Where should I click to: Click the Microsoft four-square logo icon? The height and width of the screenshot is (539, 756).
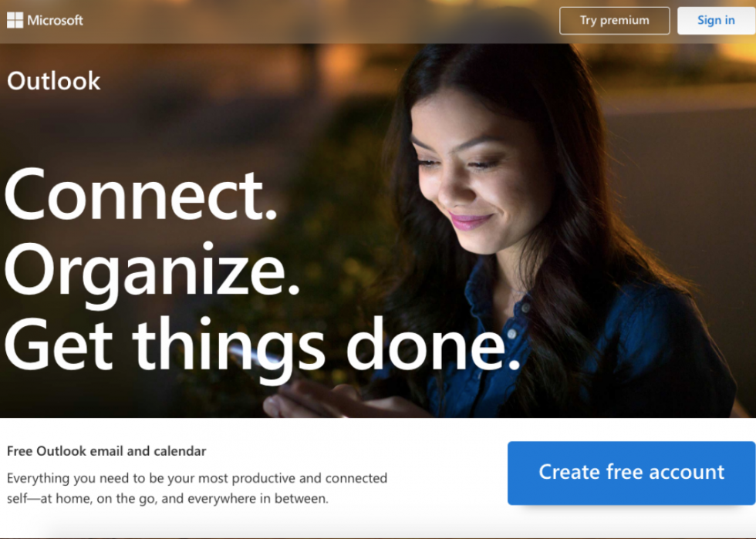15,20
